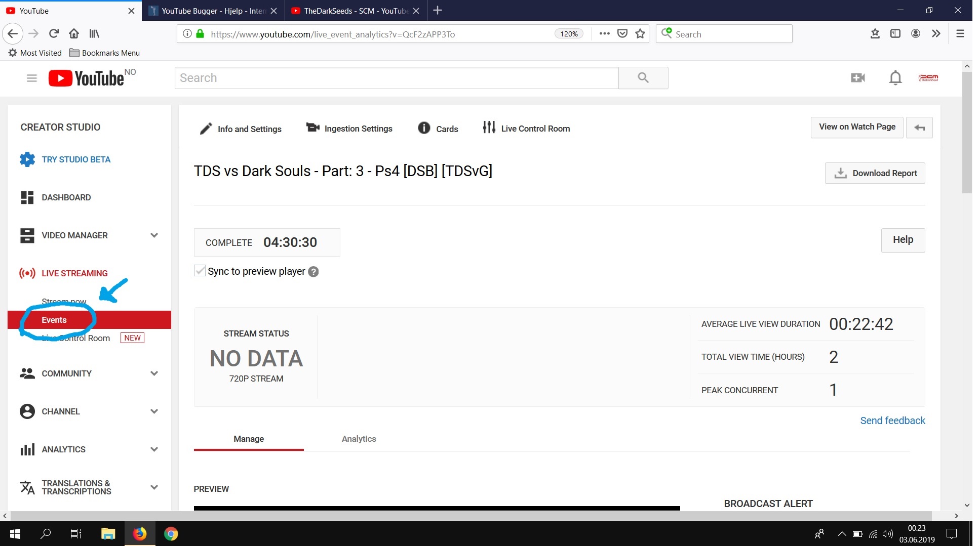
Task: Open Bookmarks Menu folder in bookmarks bar
Action: click(x=105, y=53)
